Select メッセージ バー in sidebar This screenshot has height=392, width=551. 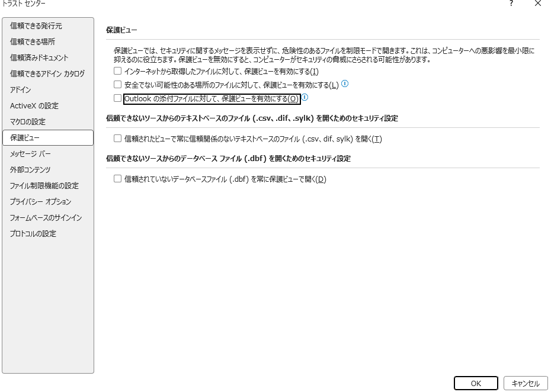coord(31,154)
